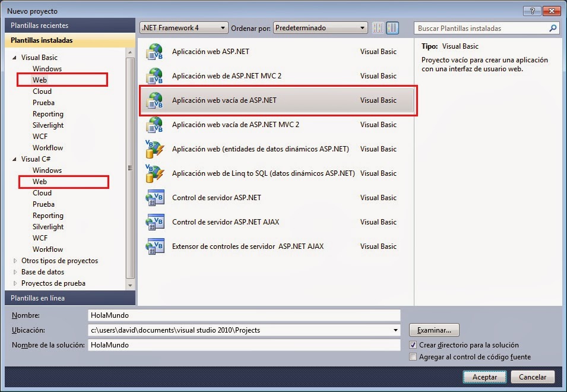The height and width of the screenshot is (392, 567).
Task: Select Web under Visual C#
Action: coord(40,182)
